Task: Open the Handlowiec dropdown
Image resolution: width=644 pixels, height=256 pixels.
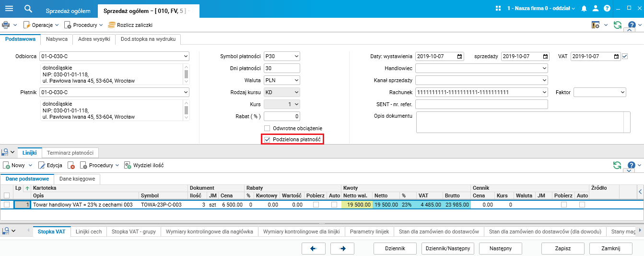Action: click(544, 68)
